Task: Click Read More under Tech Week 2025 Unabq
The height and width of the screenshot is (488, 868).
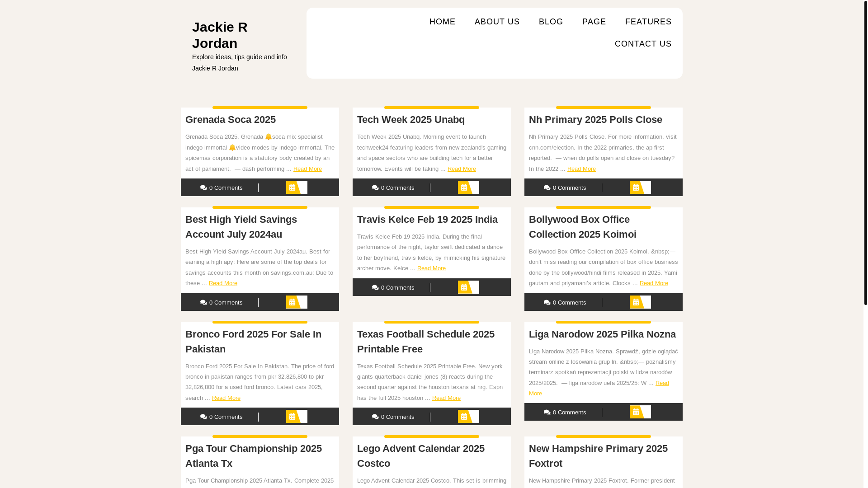Action: coord(462,169)
